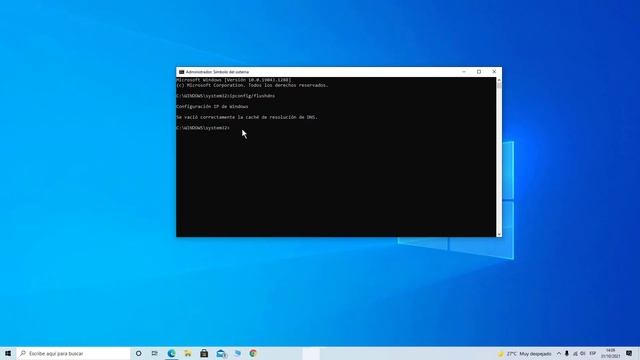Click the console scrollbar down arrow
Viewport: 640px width, 360px height.
click(499, 234)
